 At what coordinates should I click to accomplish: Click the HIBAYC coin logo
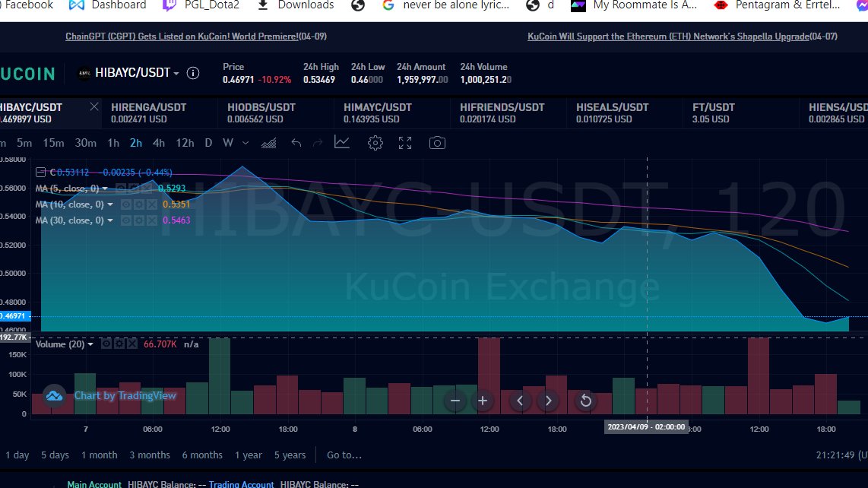tap(84, 73)
